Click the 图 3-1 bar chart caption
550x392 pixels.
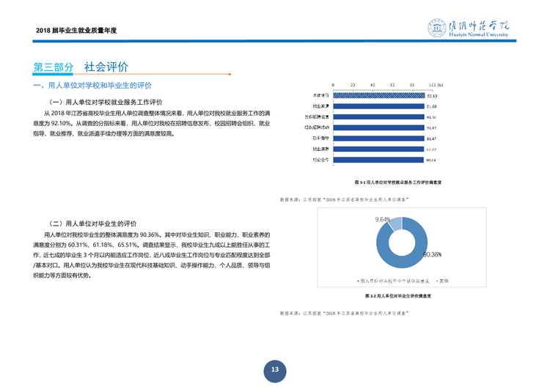(397, 182)
